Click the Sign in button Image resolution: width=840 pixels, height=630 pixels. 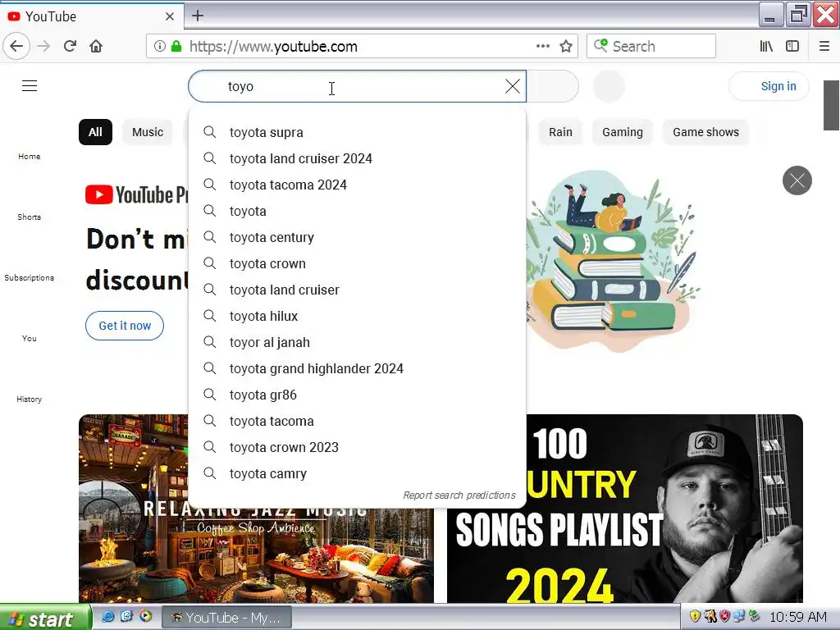click(769, 86)
